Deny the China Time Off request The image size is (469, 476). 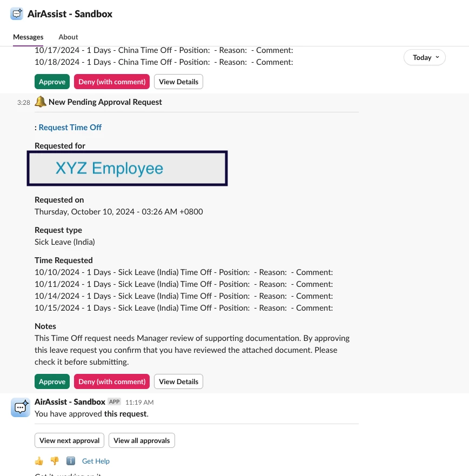(x=112, y=82)
